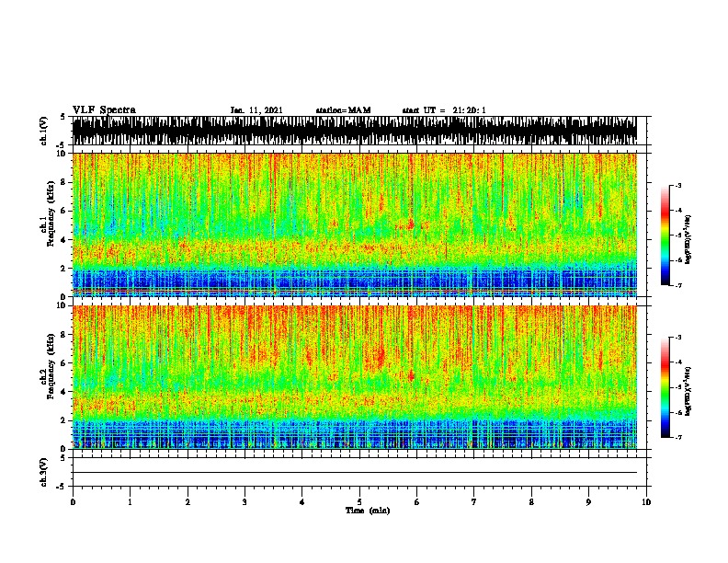The image size is (728, 563).
Task: Click time axis tick label "3"
Action: tap(245, 502)
